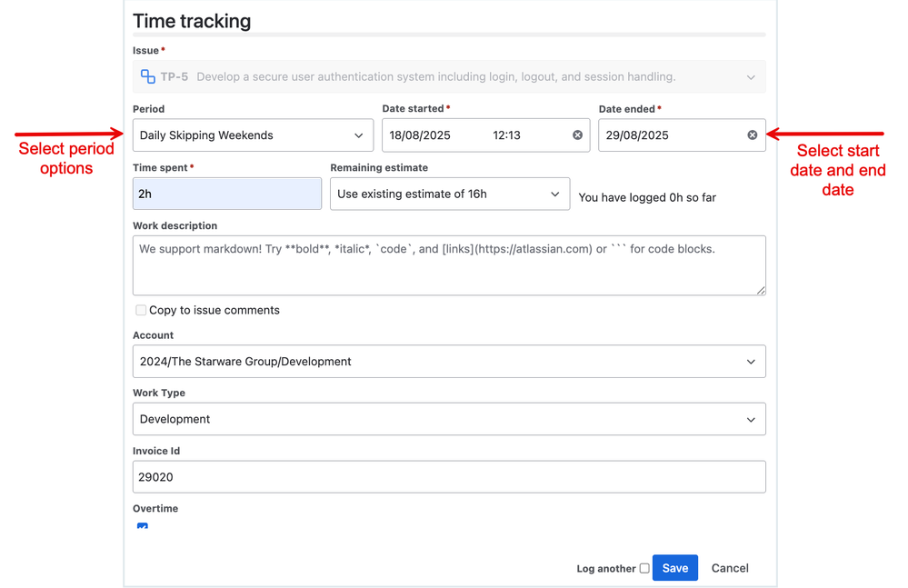Image resolution: width=908 pixels, height=588 pixels.
Task: Clear the Date ended field value
Action: click(753, 135)
